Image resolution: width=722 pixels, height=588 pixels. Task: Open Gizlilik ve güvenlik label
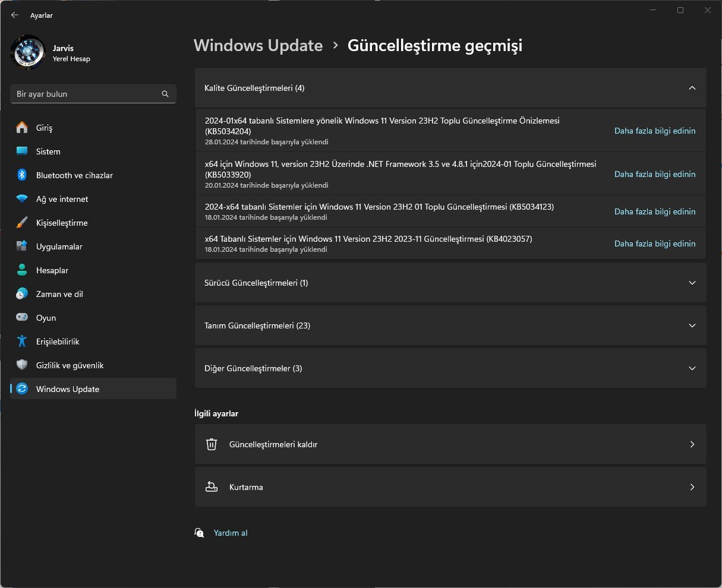tap(70, 365)
